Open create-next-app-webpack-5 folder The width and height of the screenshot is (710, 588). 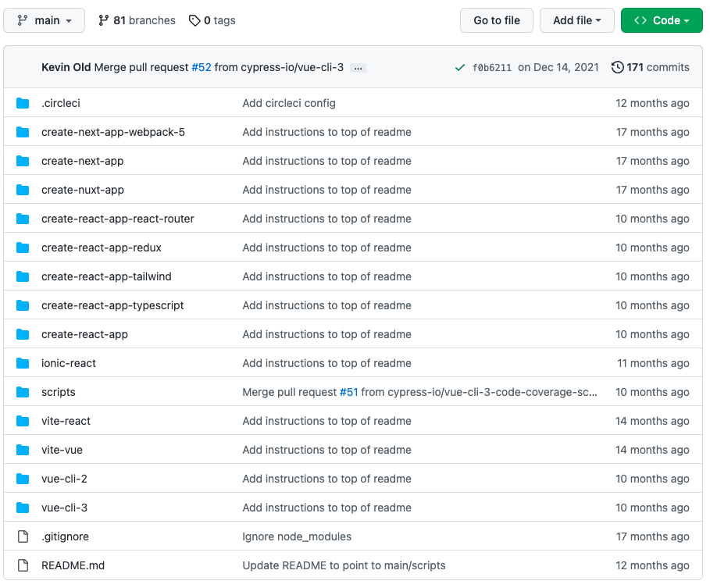click(113, 132)
